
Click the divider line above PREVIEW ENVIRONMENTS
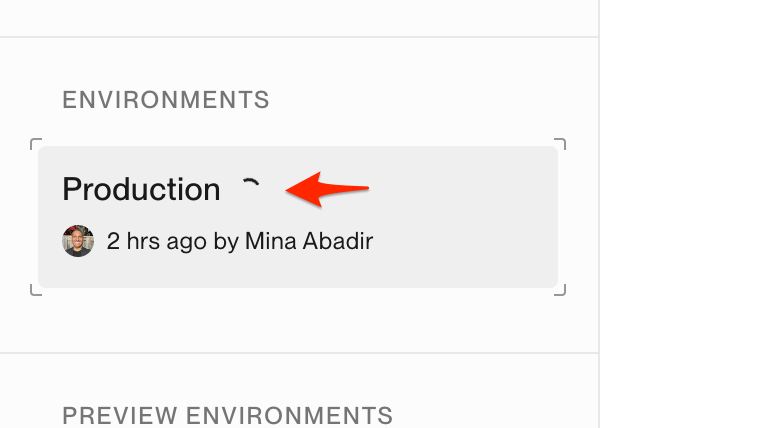coord(299,353)
